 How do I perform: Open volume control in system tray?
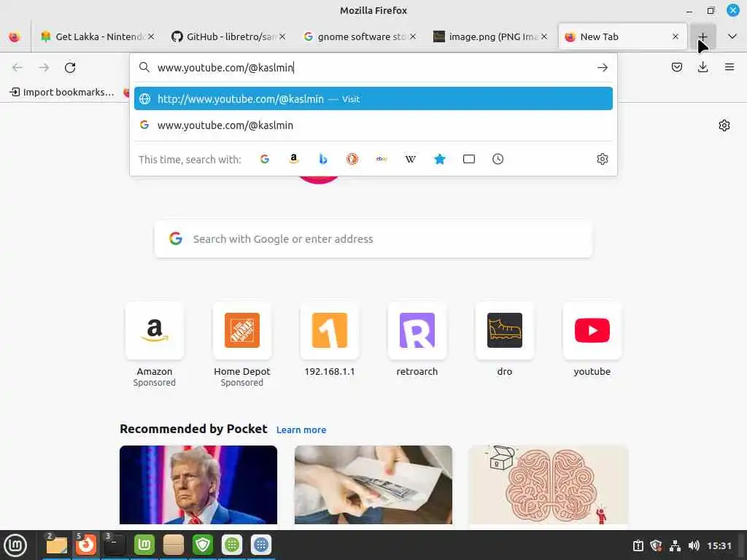(694, 545)
